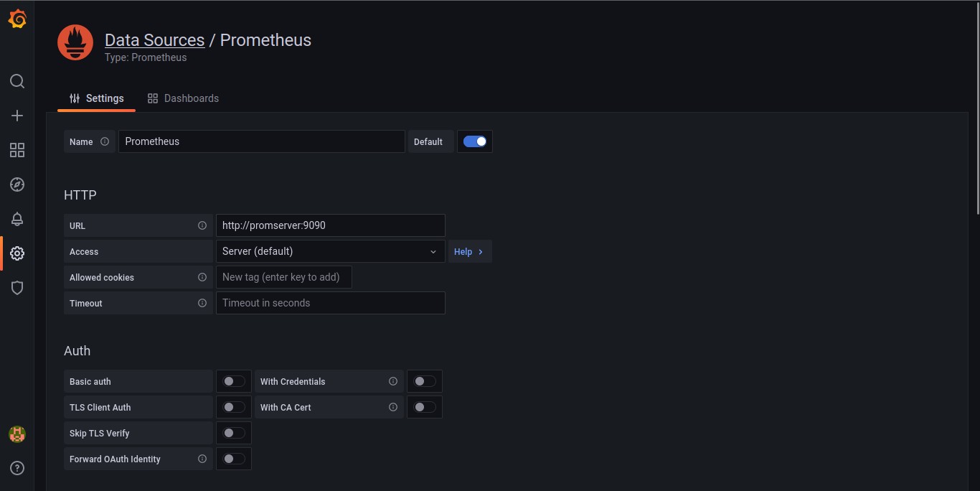Image resolution: width=980 pixels, height=491 pixels.
Task: Enable the With CA Cert switch
Action: [425, 407]
